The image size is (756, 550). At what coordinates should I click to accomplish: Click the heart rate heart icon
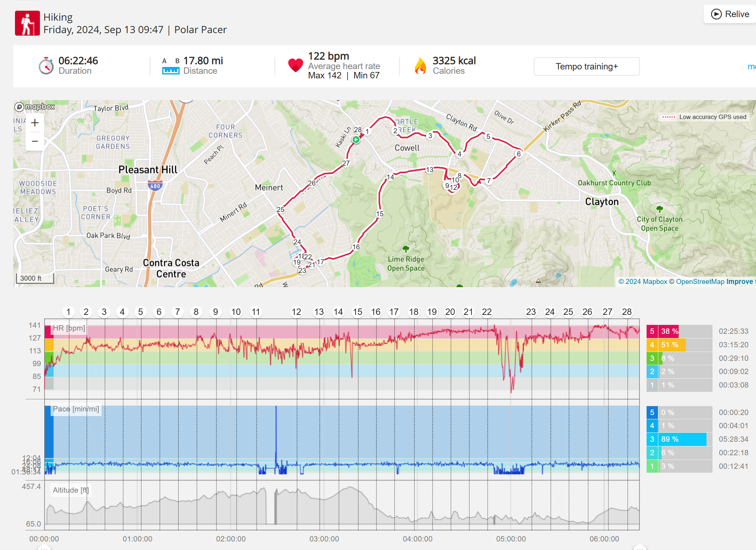(x=295, y=65)
